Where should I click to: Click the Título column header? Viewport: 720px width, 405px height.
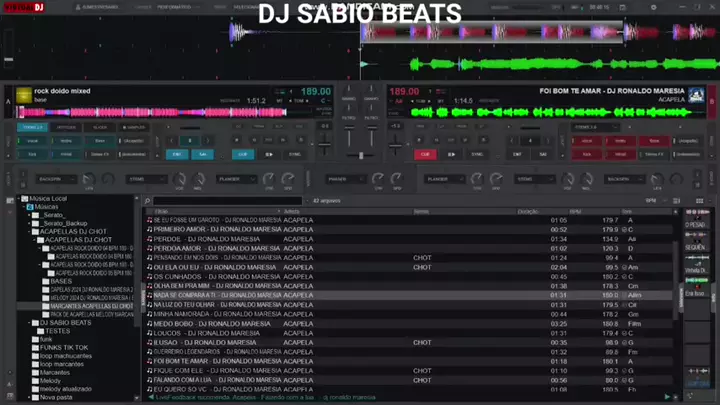162,211
